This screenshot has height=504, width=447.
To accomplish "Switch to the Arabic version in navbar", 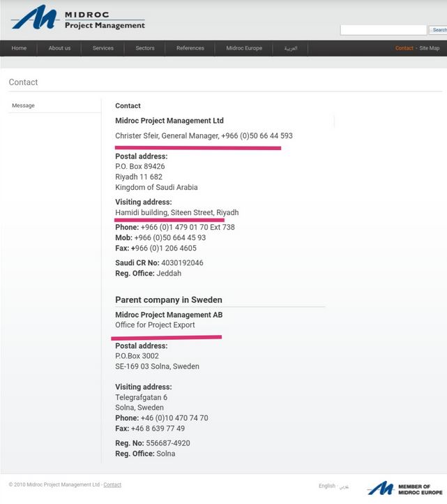I will coord(291,48).
